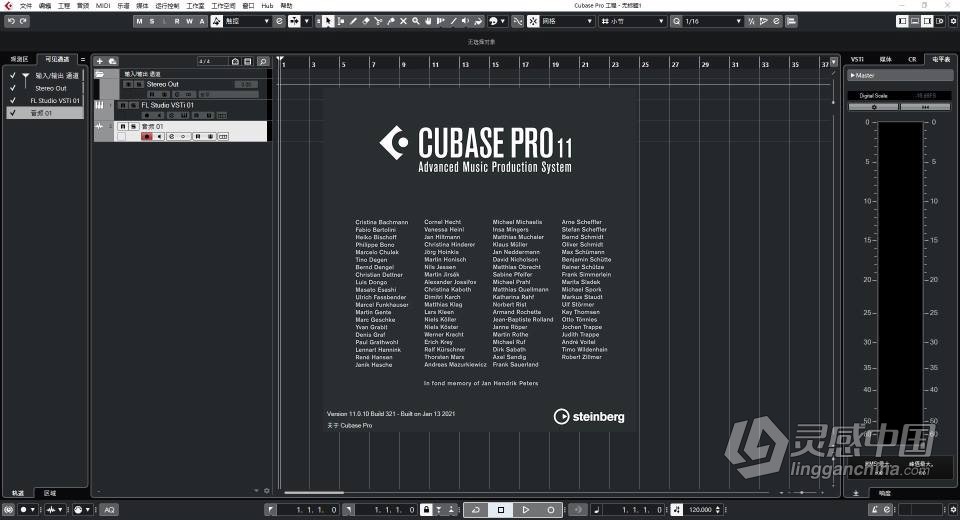
Task: Toggle global Solo S state button
Action: (x=152, y=21)
